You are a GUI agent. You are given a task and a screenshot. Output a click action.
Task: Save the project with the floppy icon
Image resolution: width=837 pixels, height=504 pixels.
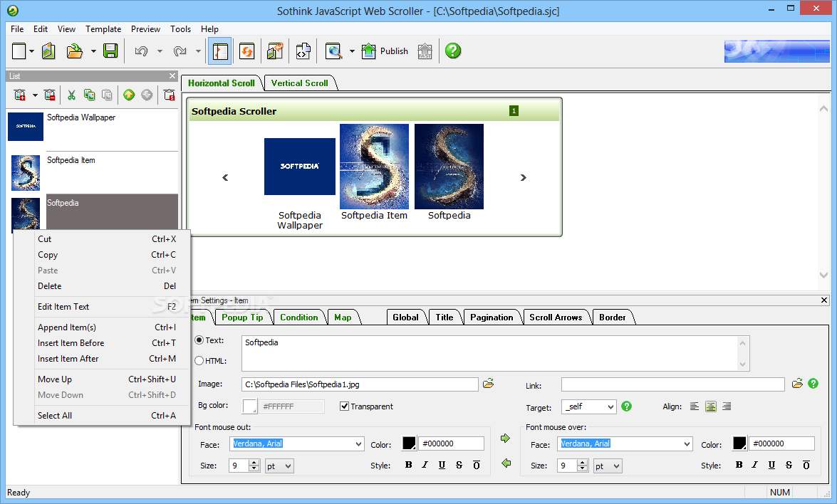coord(110,51)
